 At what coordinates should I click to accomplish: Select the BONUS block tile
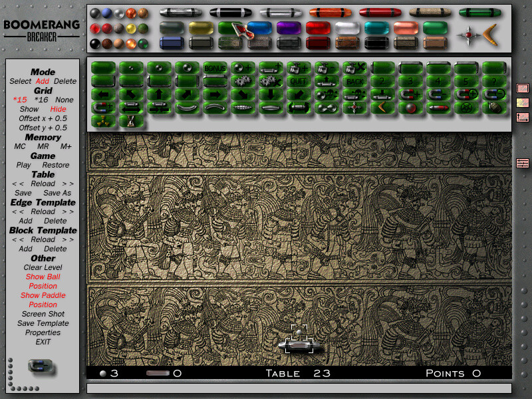215,68
